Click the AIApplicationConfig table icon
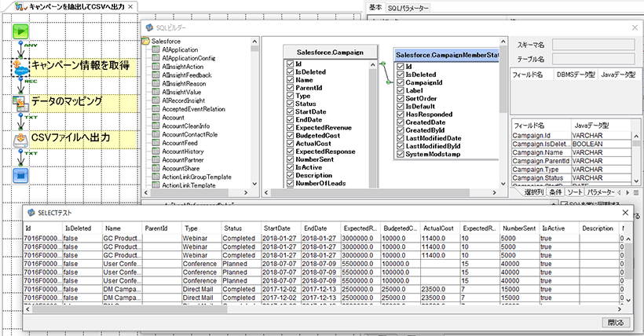 (x=156, y=58)
